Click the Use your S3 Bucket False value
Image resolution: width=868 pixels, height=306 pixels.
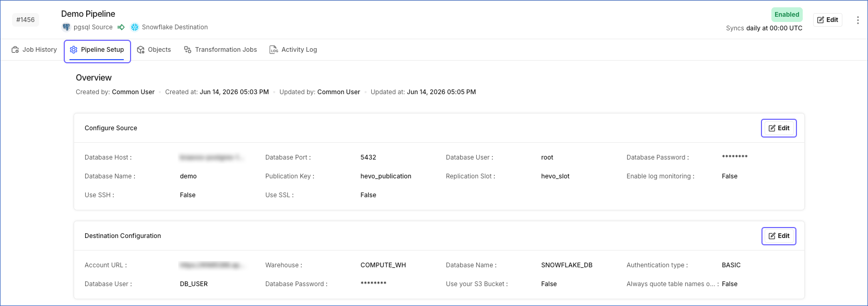click(x=549, y=284)
